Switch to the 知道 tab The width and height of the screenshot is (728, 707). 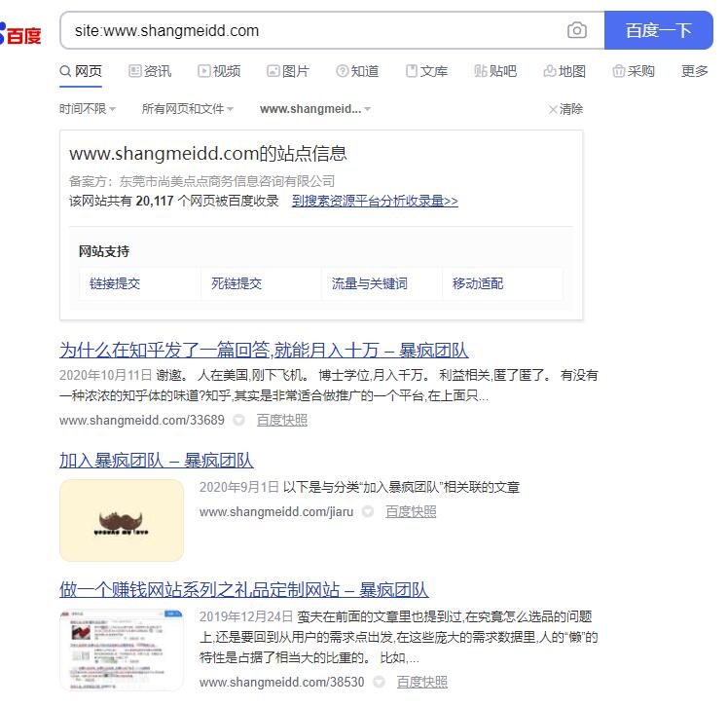[357, 71]
